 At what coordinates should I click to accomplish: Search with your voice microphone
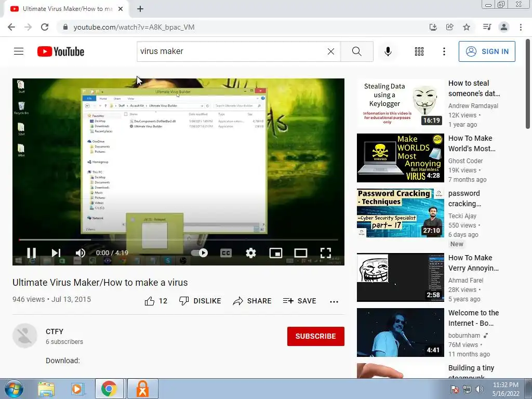coord(388,51)
